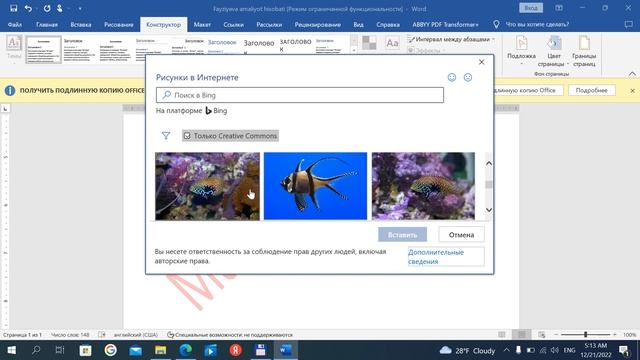Open Microsoft Edge from the taskbar
The width and height of the screenshot is (640, 360).
tap(186, 350)
